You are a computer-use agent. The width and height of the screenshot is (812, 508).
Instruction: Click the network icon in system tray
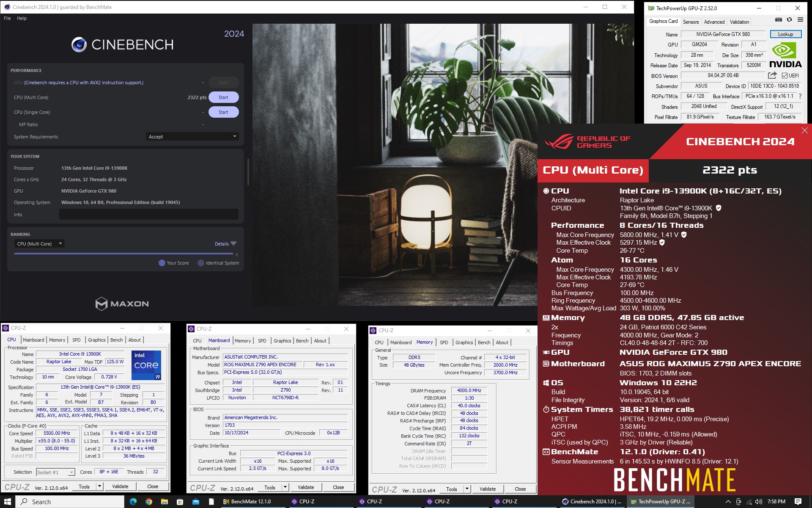pyautogui.click(x=749, y=502)
